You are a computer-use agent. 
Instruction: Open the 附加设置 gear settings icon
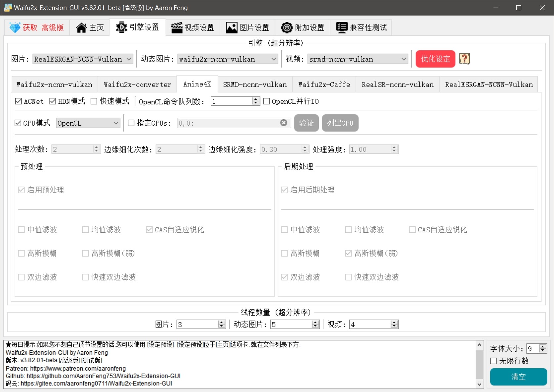point(286,27)
